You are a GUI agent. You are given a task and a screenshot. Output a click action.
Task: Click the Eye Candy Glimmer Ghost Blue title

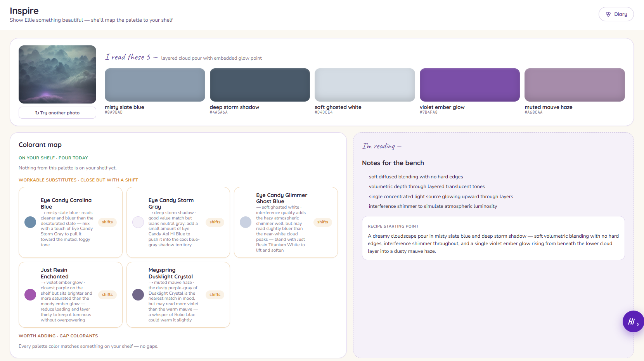coord(282,198)
